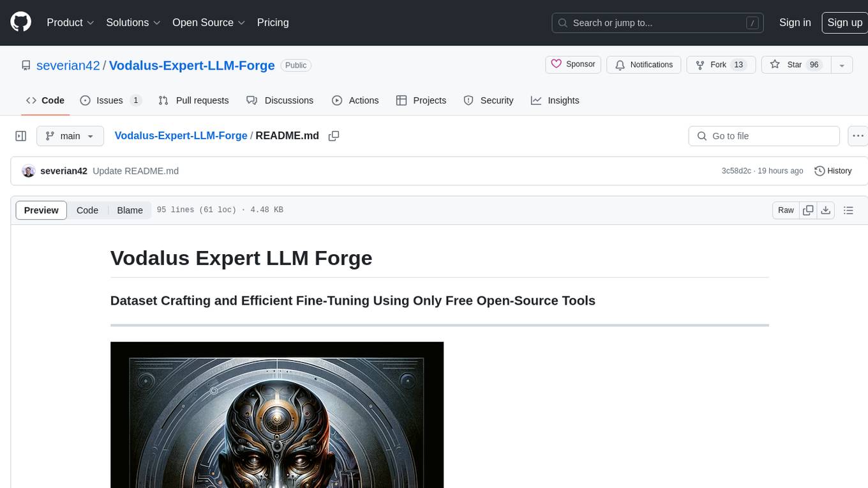Toggle the file tree side panel
The width and height of the screenshot is (868, 488).
click(x=21, y=136)
